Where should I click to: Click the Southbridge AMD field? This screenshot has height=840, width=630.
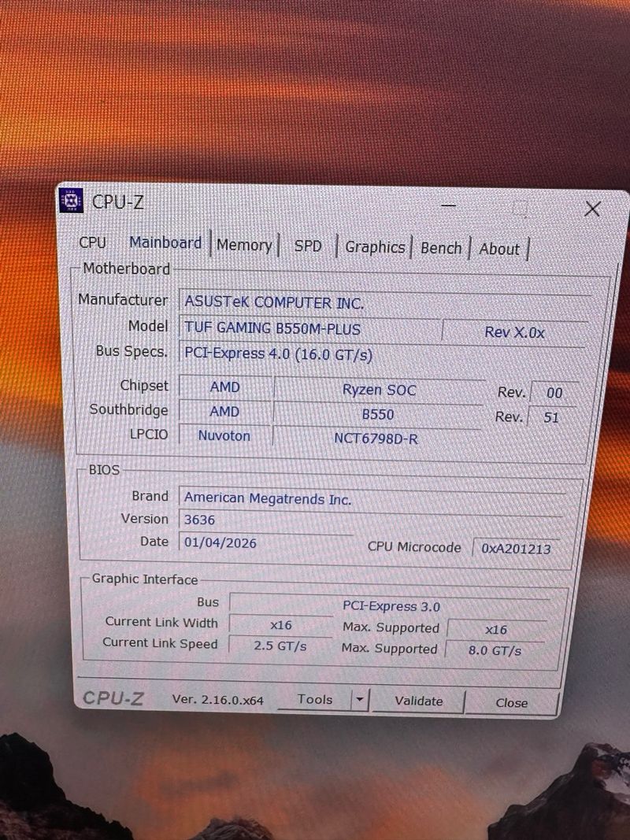coord(224,412)
